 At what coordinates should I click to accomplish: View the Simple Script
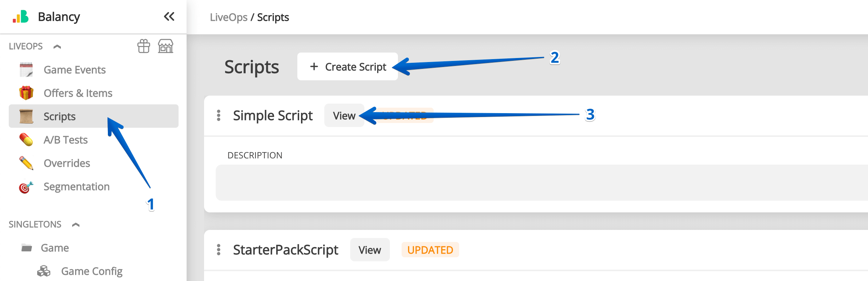[344, 116]
